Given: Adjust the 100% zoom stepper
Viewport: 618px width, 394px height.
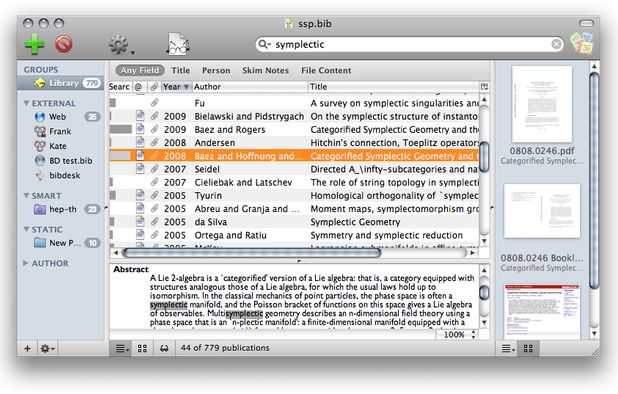Looking at the screenshot, I should pos(474,335).
